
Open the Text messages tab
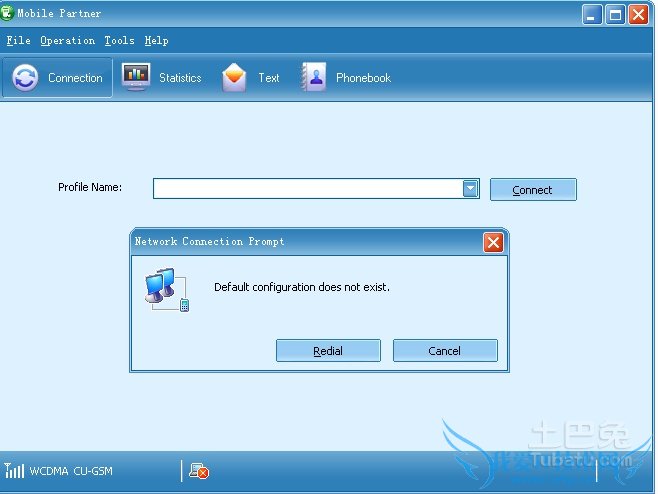click(x=251, y=78)
